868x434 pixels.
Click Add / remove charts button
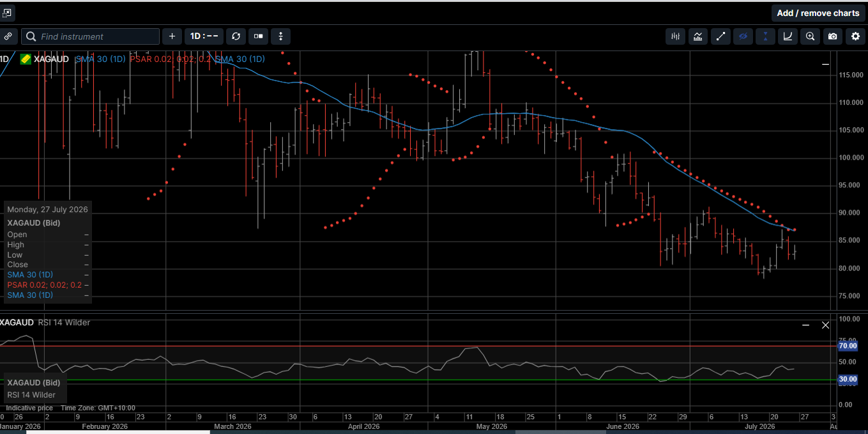[818, 13]
